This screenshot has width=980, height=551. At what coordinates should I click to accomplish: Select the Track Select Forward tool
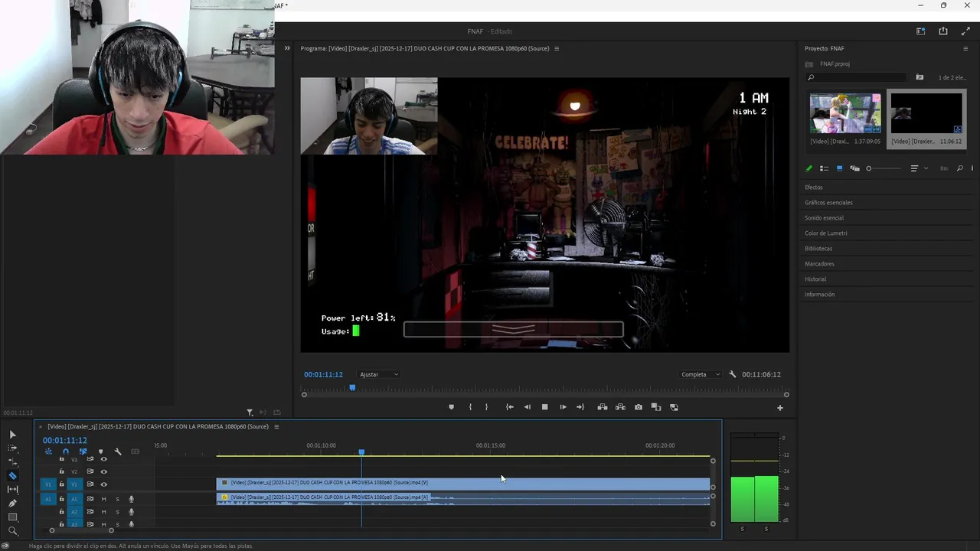[x=12, y=448]
